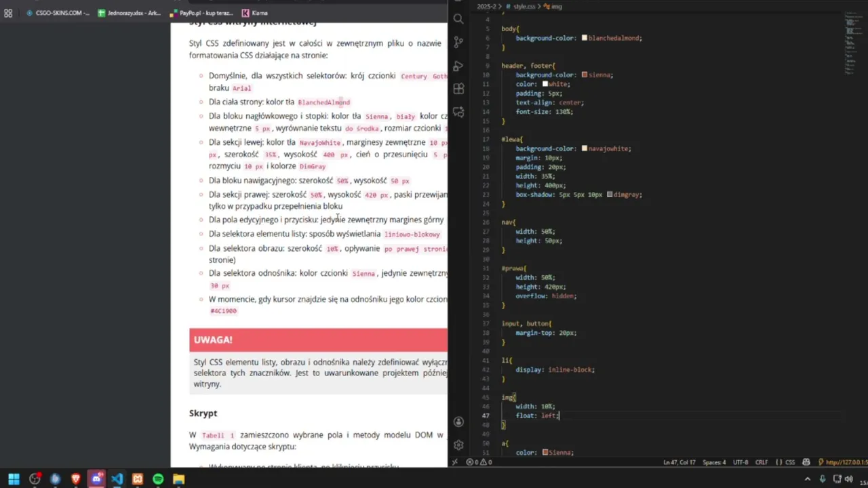The width and height of the screenshot is (868, 488).
Task: Click the Tabeli 1 code reference
Action: pyautogui.click(x=218, y=435)
